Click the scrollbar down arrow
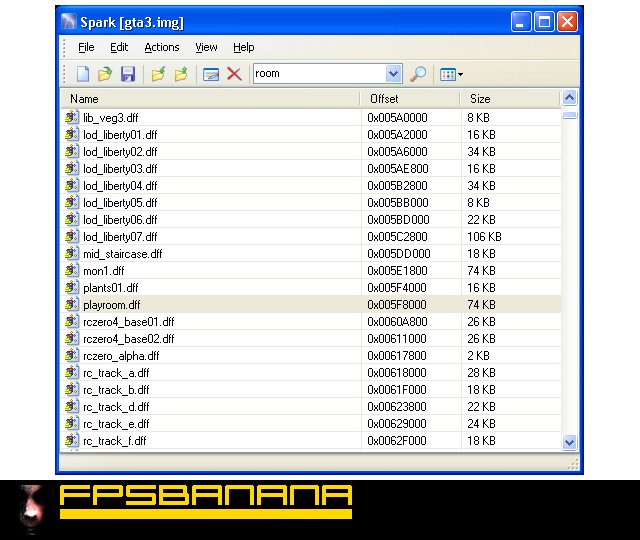This screenshot has height=540, width=640. 569,442
